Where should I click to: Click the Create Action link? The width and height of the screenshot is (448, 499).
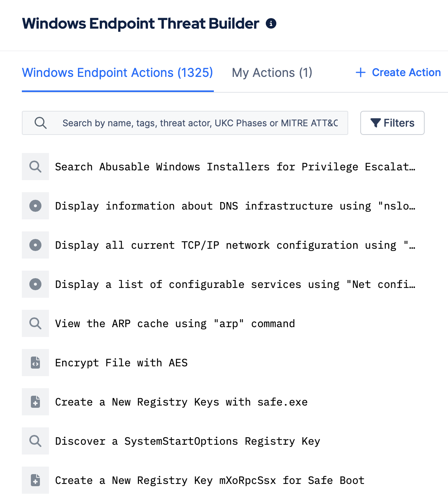tap(398, 72)
